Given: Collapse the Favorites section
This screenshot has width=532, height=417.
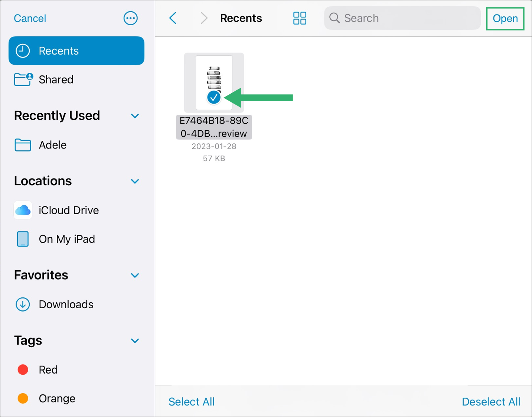Looking at the screenshot, I should click(x=135, y=275).
